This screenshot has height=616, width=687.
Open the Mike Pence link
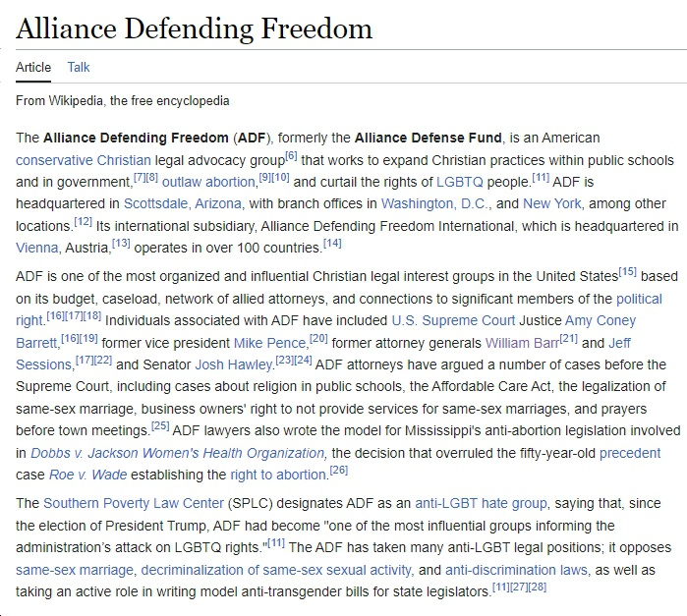(x=269, y=343)
